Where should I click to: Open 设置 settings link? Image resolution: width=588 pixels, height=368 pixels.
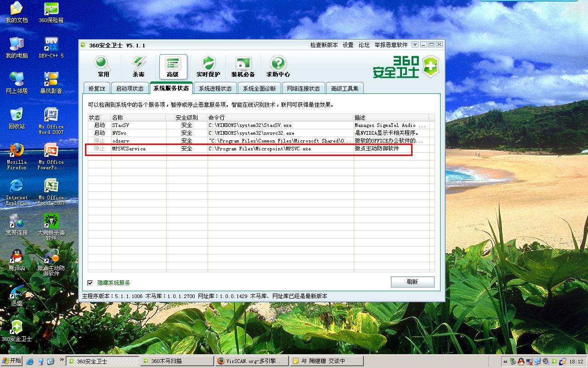(348, 45)
